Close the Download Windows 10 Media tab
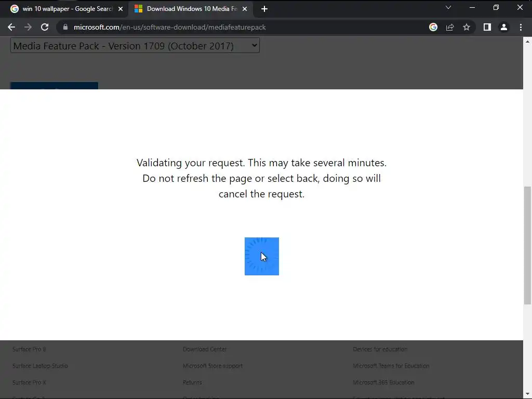Screen dimensions: 532x399 click(245, 9)
